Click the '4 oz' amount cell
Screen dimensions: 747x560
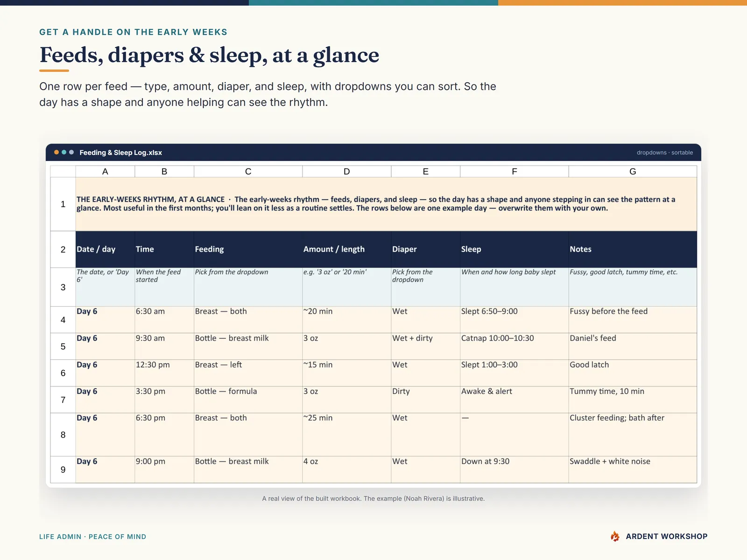347,469
